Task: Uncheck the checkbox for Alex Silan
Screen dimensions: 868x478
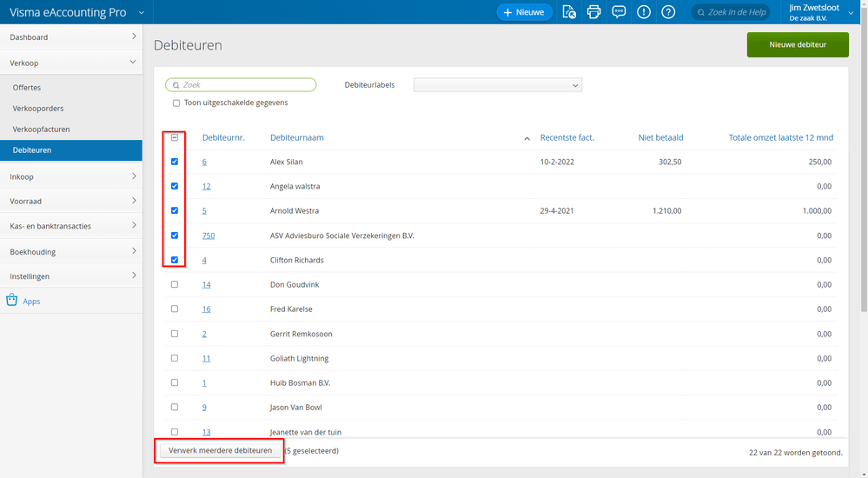Action: [175, 162]
